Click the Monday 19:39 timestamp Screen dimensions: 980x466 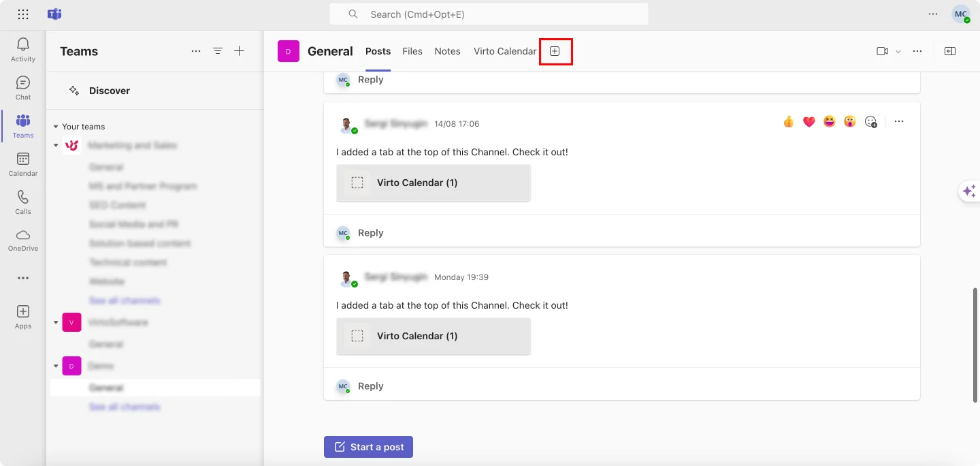coord(461,277)
